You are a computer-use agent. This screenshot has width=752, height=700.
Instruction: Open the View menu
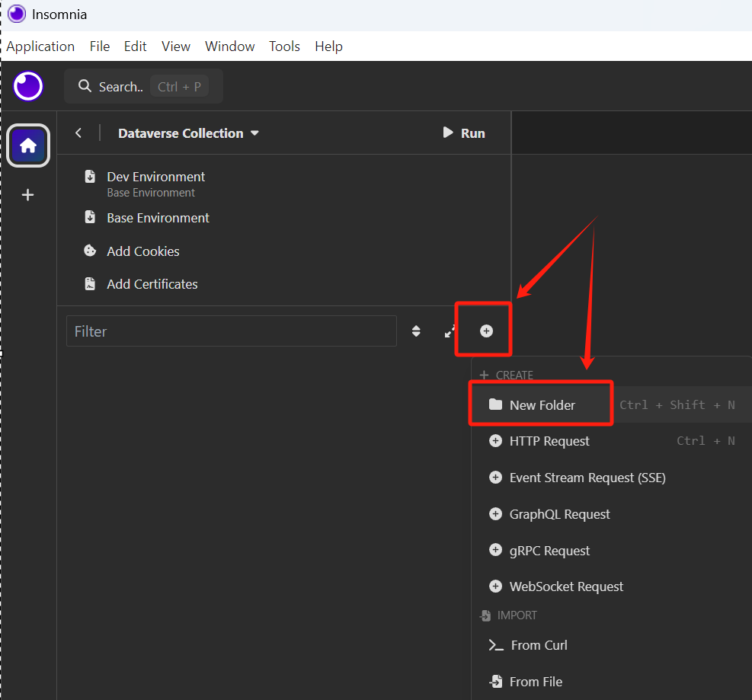click(175, 46)
